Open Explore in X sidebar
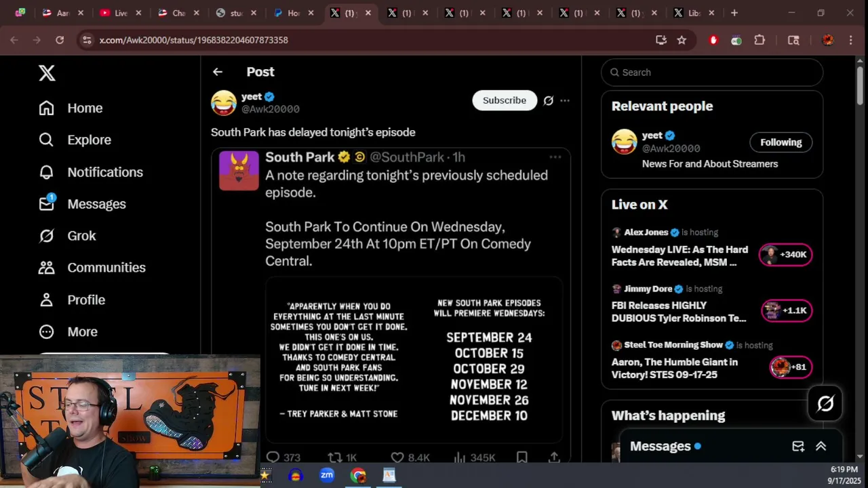 click(x=75, y=140)
